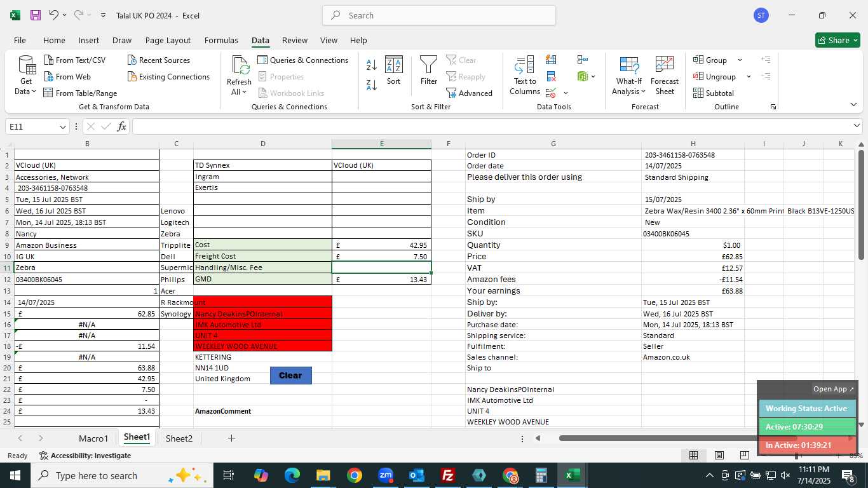Viewport: 868px width, 488px height.
Task: Open the What-If Analysis dropdown
Action: (628, 76)
